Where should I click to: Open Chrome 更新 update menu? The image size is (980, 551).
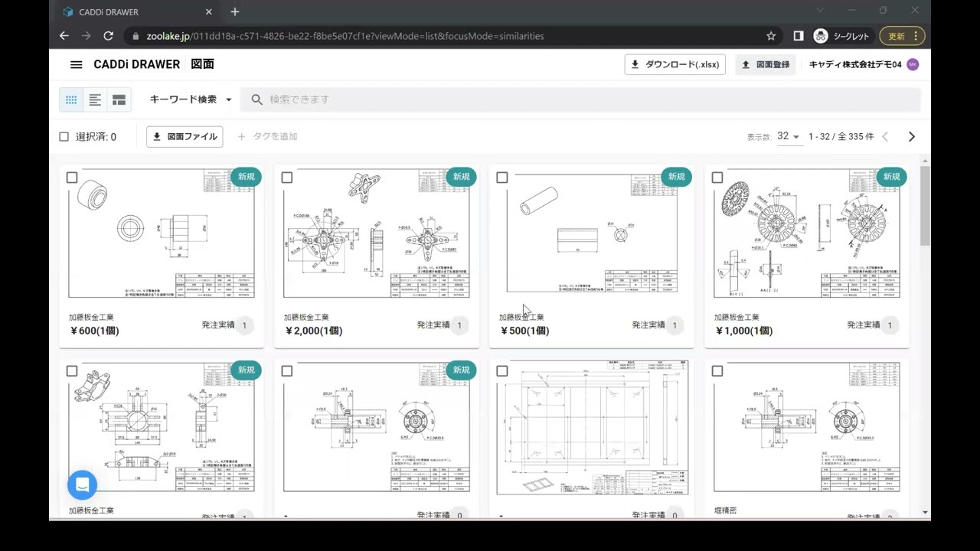(902, 36)
